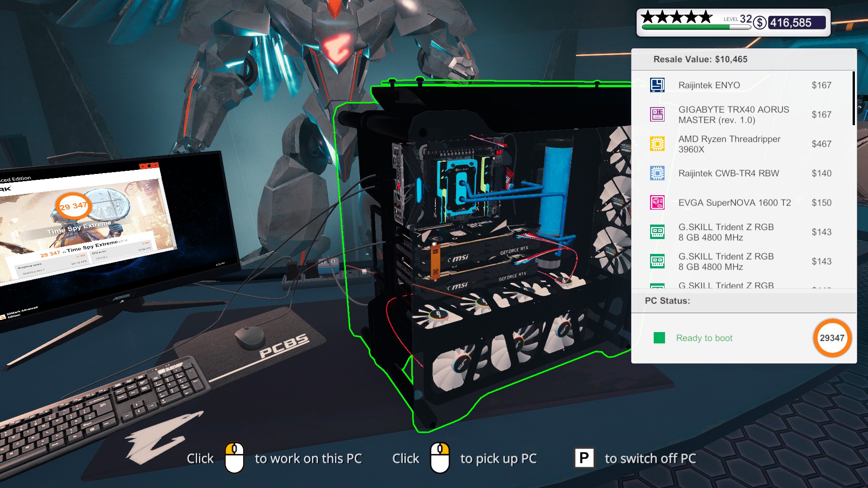Click the case icon beside Raijintek ENYO
This screenshot has height=488, width=868.
pyautogui.click(x=657, y=85)
